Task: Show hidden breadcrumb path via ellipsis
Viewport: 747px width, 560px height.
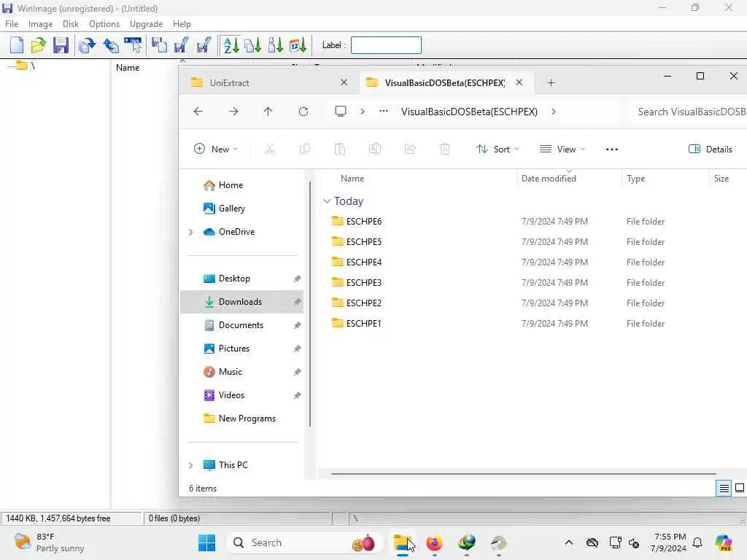Action: [x=384, y=112]
